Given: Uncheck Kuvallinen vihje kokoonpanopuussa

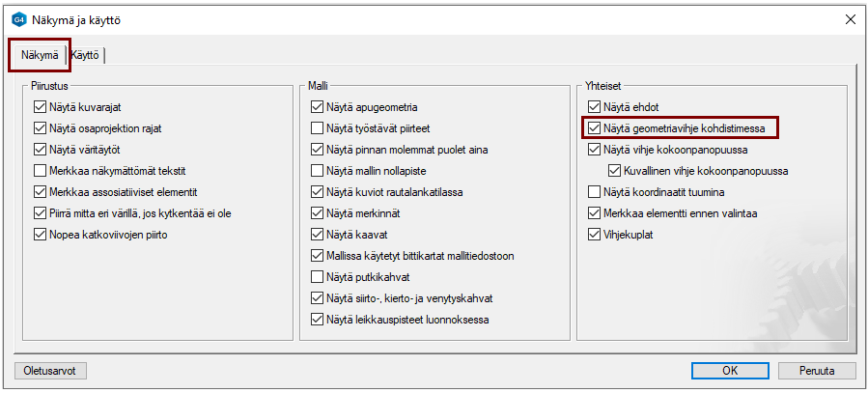Looking at the screenshot, I should (x=616, y=171).
